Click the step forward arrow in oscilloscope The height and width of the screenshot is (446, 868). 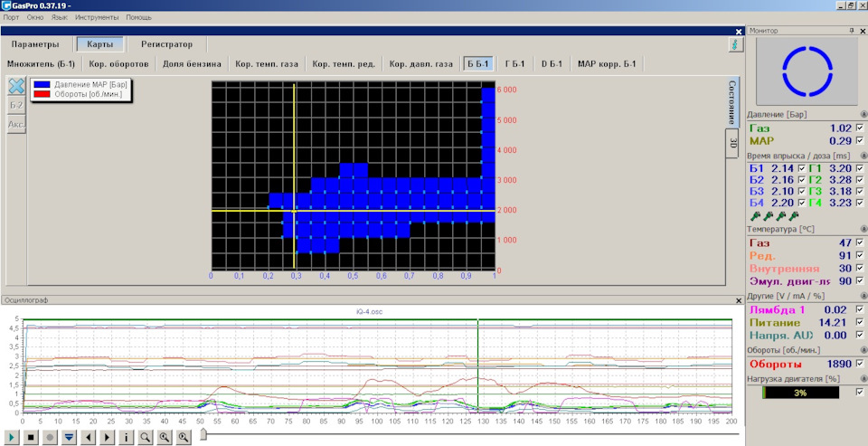[x=107, y=437]
